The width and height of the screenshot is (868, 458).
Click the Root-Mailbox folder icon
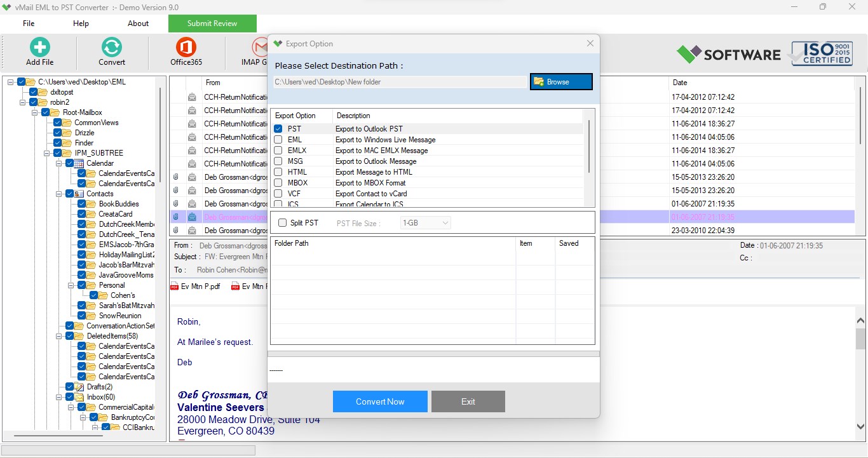coord(55,112)
